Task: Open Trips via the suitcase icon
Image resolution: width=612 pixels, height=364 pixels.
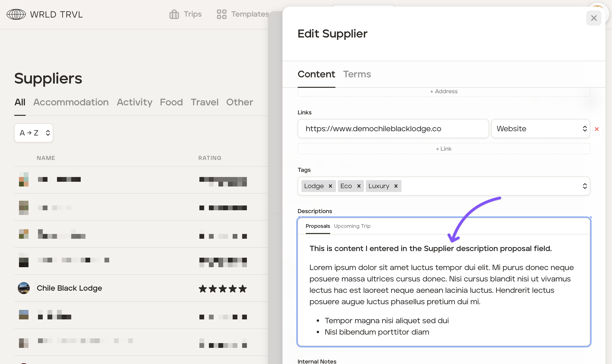Action: (174, 14)
